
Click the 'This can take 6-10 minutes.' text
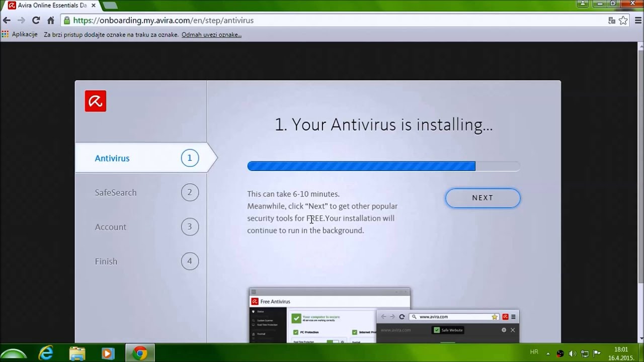pyautogui.click(x=293, y=194)
